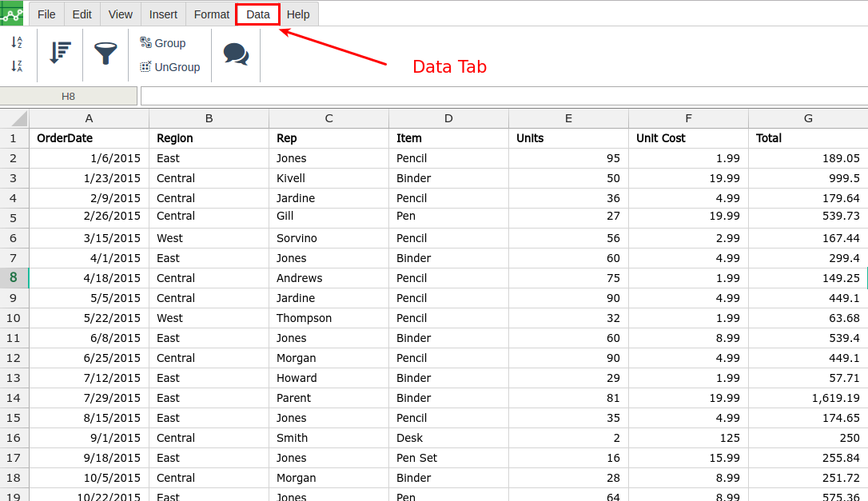
Task: Open the Insert menu
Action: tap(163, 14)
